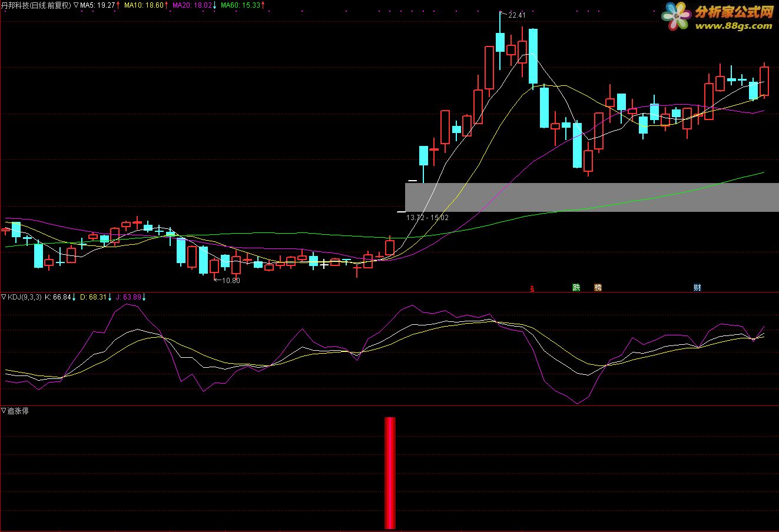This screenshot has height=532, width=779.
Task: Open the green 跌 event marker
Action: (576, 288)
